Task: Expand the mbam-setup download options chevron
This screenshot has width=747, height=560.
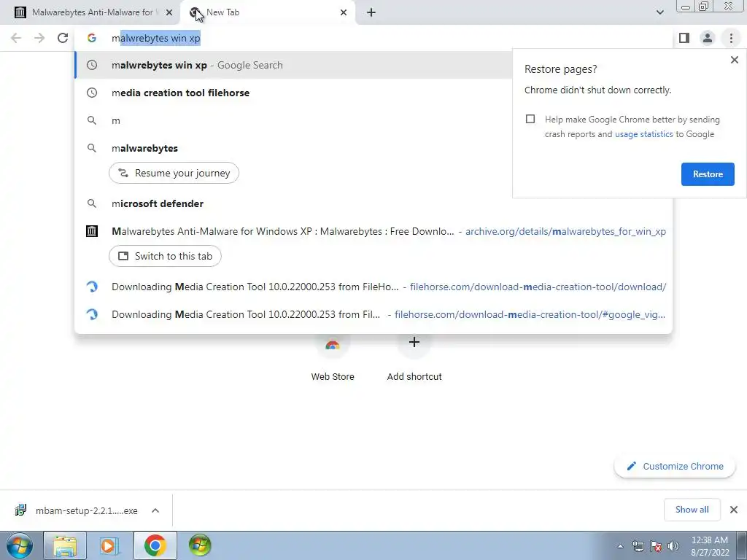Action: coord(155,510)
